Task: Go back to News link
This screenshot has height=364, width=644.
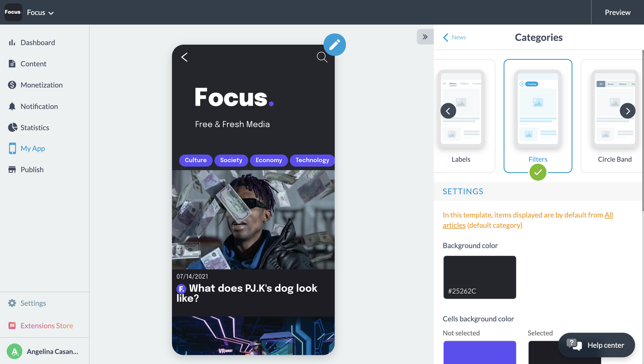Action: (455, 37)
